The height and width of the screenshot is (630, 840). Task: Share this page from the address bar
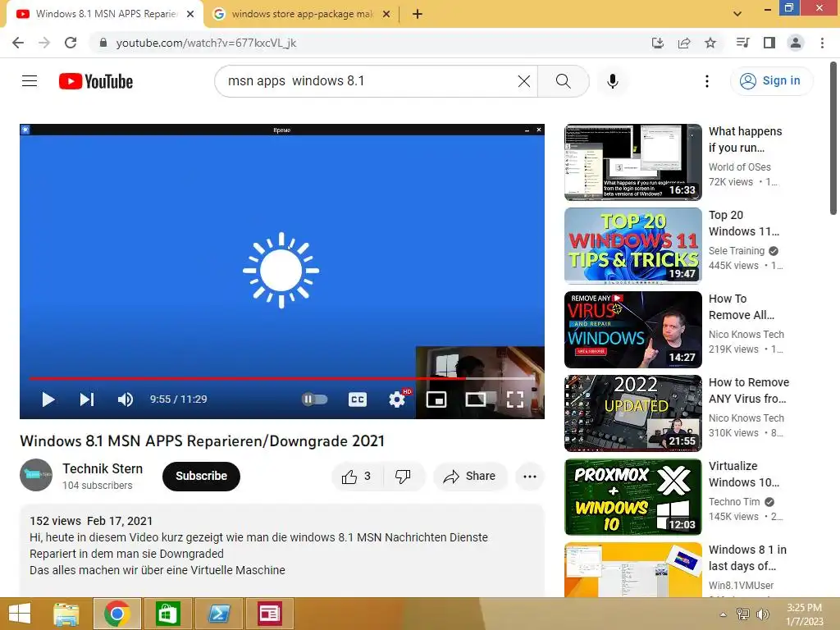coord(684,43)
